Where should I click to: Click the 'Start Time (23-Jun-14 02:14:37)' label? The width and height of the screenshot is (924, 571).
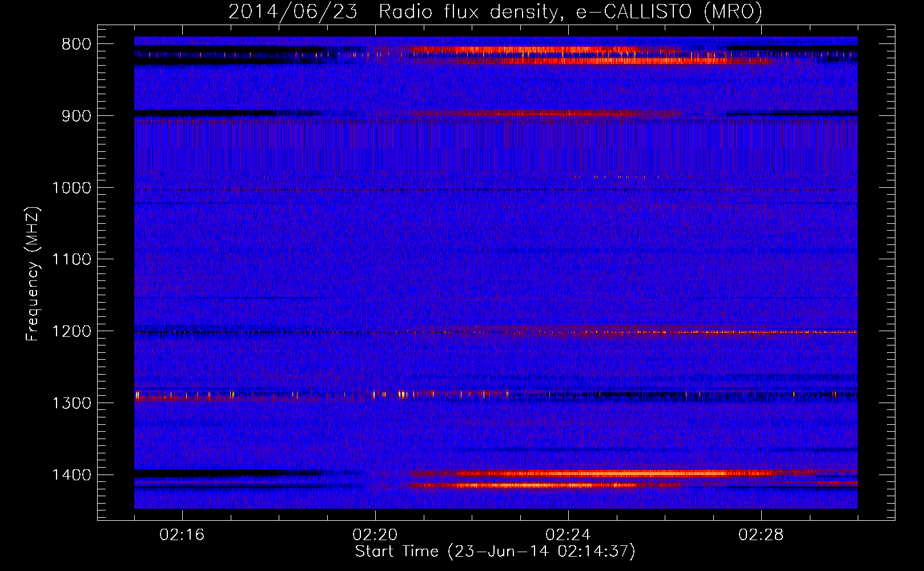pos(495,552)
